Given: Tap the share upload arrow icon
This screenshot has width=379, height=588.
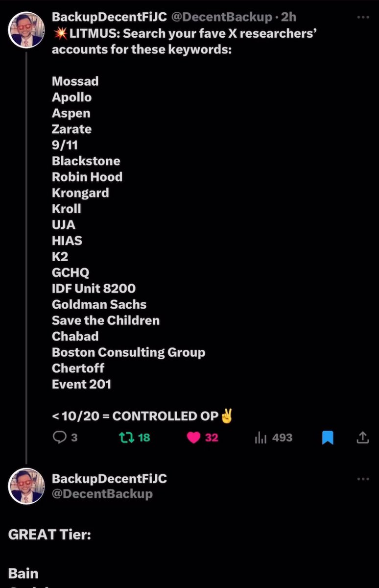Looking at the screenshot, I should (363, 438).
